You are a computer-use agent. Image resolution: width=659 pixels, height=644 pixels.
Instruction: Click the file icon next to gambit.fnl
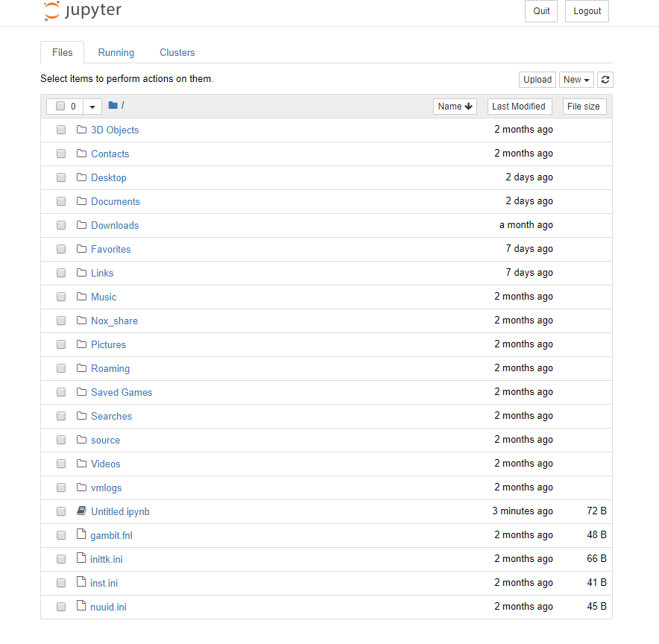click(x=82, y=535)
